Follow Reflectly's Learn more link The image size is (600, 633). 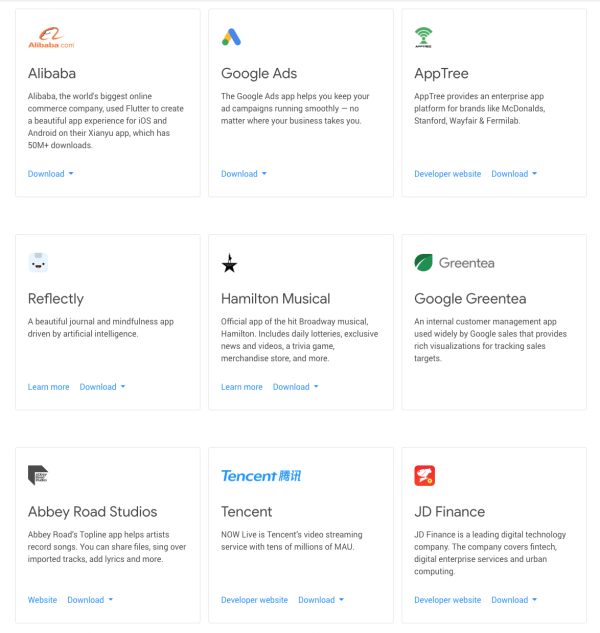point(48,387)
